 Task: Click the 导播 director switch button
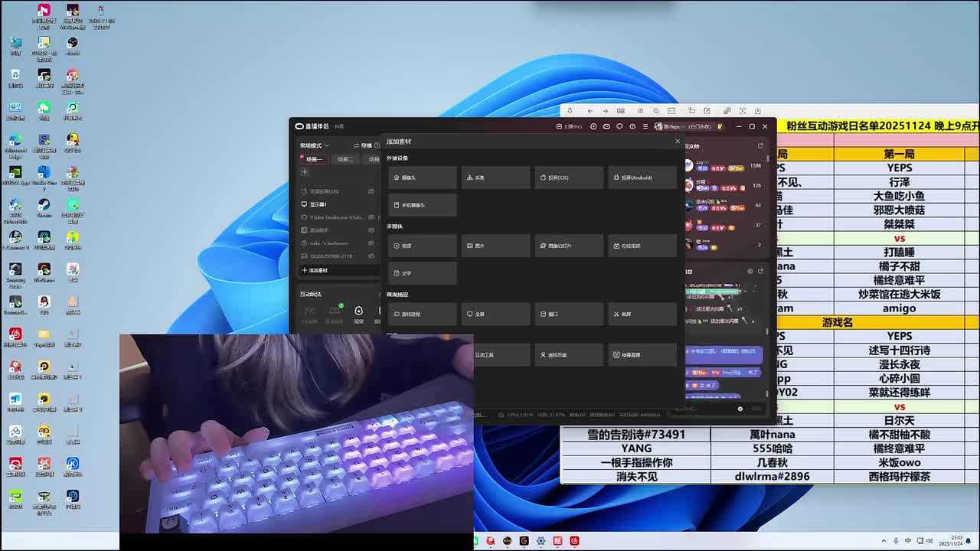coord(364,145)
